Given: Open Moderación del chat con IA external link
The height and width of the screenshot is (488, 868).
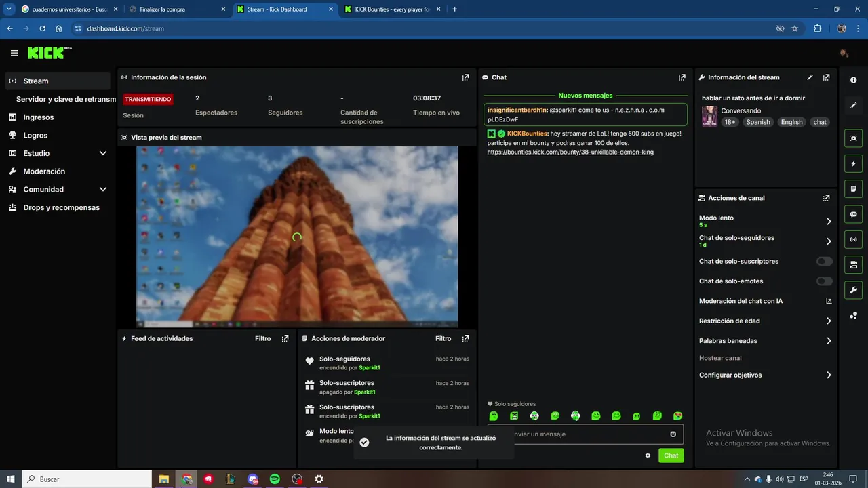Looking at the screenshot, I should click(x=829, y=301).
